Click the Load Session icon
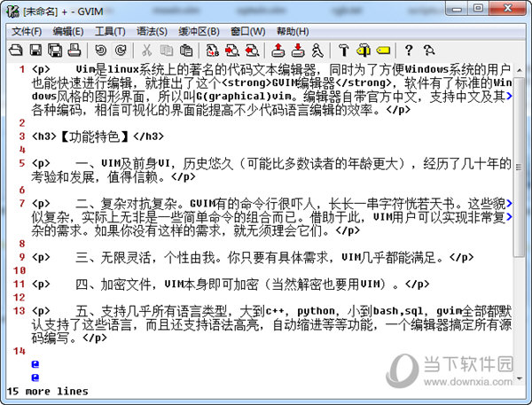The image size is (532, 405). pyautogui.click(x=278, y=51)
